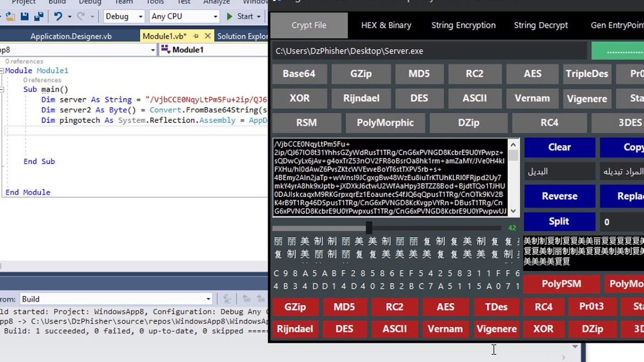The width and height of the screenshot is (644, 362).
Task: Switch to the Application.Designer.vb tab
Action: [71, 36]
